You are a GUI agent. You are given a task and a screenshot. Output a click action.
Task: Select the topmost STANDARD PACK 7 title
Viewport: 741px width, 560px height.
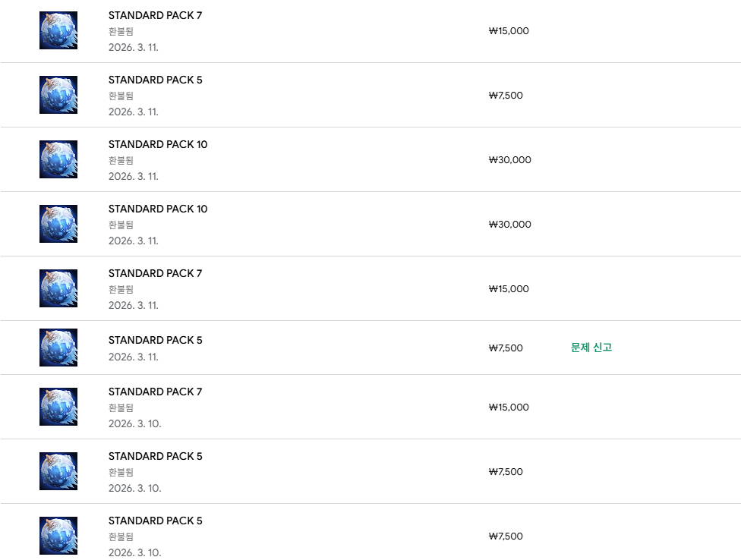(155, 15)
